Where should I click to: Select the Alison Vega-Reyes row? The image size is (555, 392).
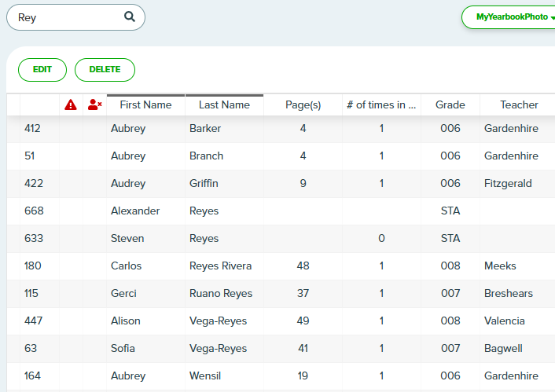coord(281,321)
